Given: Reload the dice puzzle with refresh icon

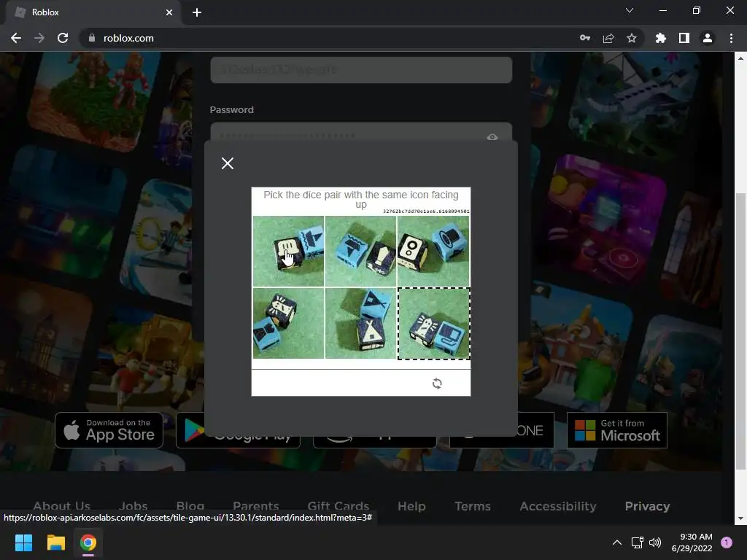Looking at the screenshot, I should pos(437,384).
